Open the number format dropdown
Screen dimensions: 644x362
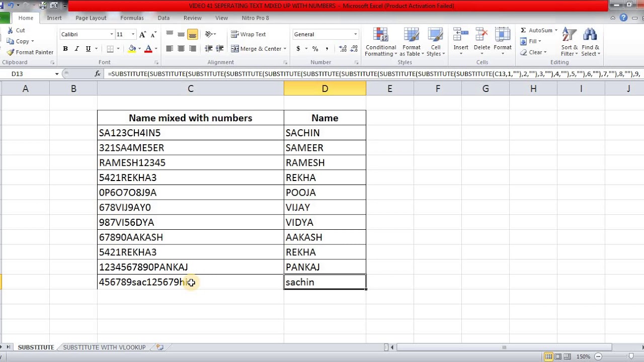click(355, 34)
